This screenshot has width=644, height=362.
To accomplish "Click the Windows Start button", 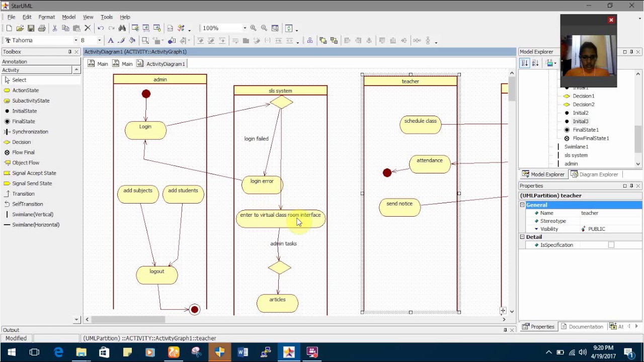I will pos(12,352).
